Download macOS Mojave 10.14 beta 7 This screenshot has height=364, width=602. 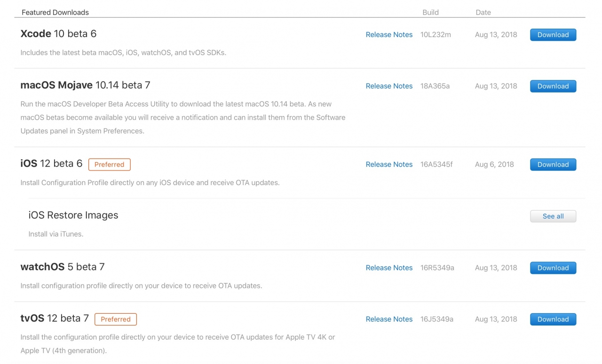tap(553, 86)
